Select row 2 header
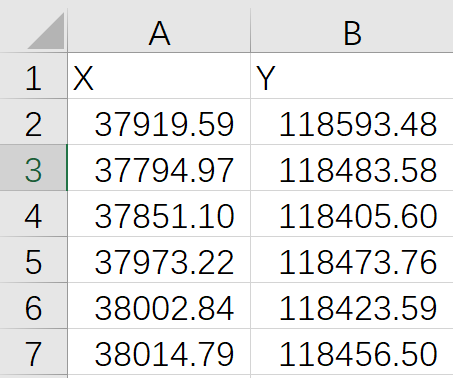 click(33, 122)
